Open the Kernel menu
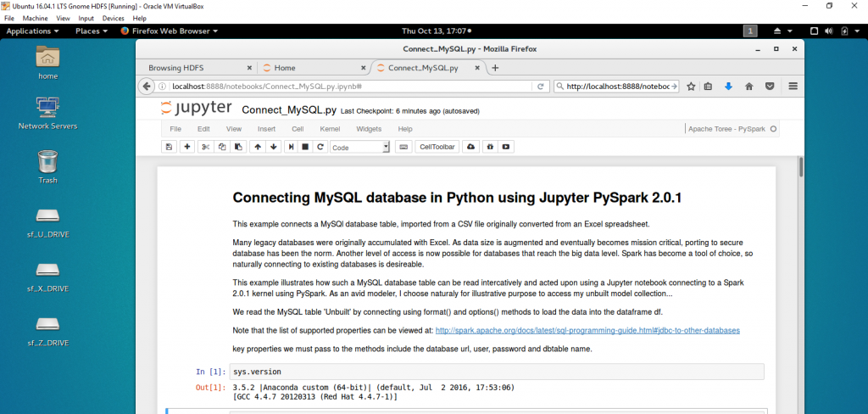 [x=330, y=129]
